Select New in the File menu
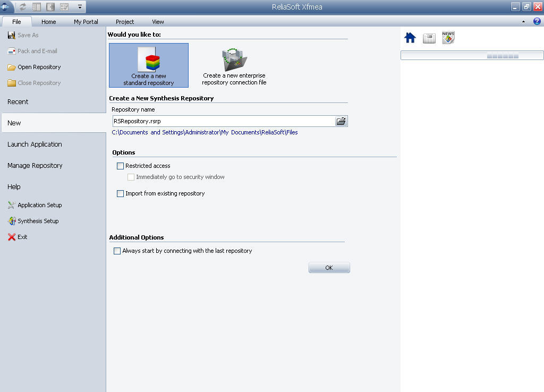This screenshot has width=544, height=392. (x=53, y=123)
